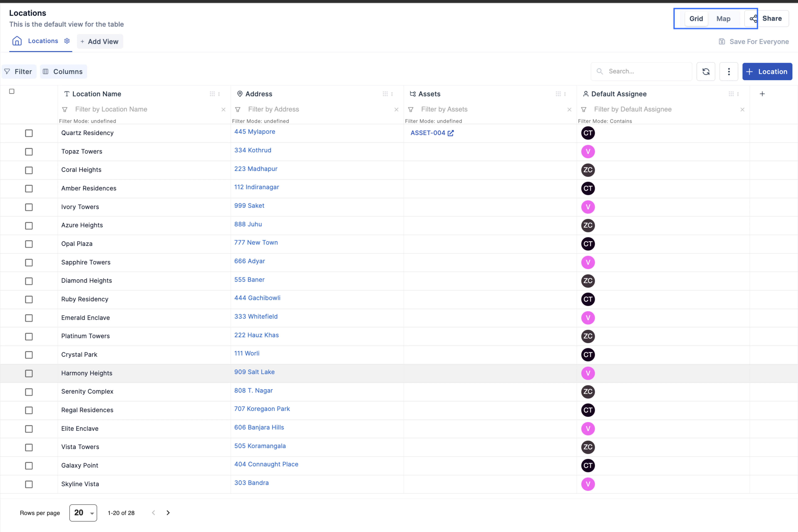Screen dimensions: 798x532
Task: Click the add column plus icon
Action: click(x=762, y=94)
